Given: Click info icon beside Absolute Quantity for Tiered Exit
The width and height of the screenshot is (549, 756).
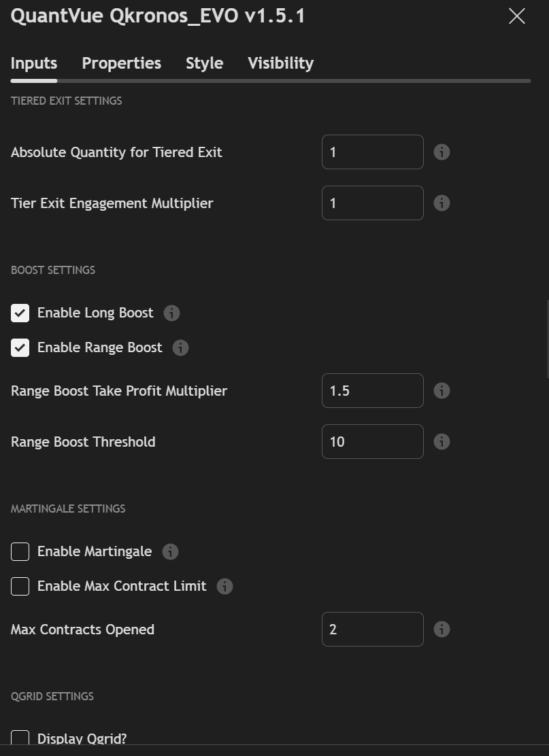Looking at the screenshot, I should pyautogui.click(x=442, y=152).
